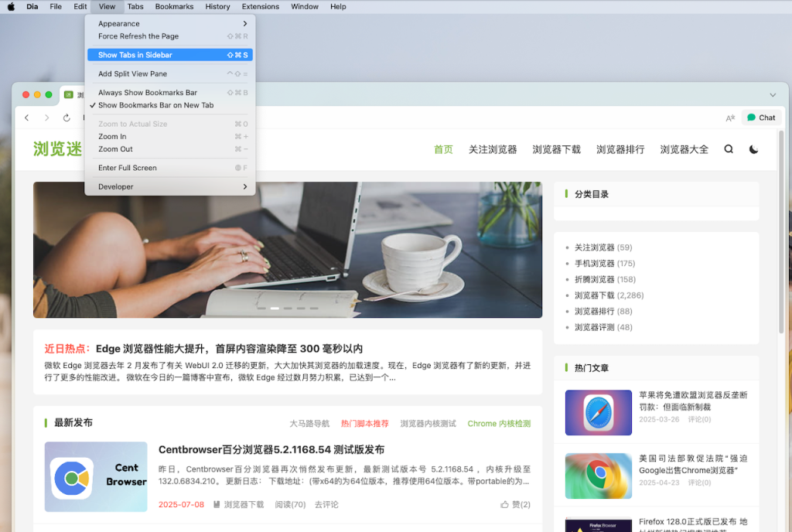Open the 美国司法部 Chrome article link
Screen dimensions: 792x532
pos(693,465)
